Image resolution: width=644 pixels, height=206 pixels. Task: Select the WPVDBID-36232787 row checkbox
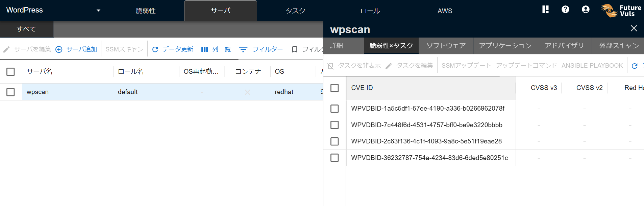(335, 158)
